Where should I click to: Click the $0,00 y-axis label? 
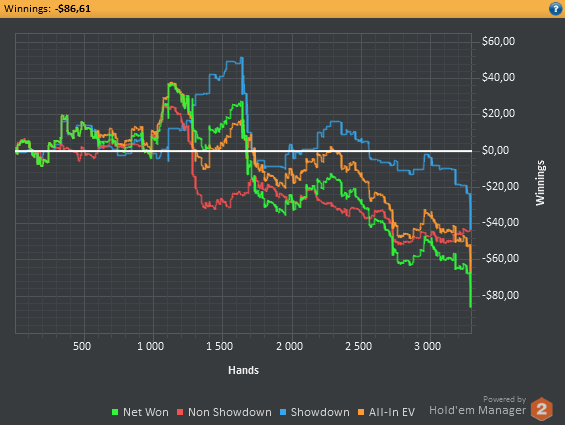495,150
